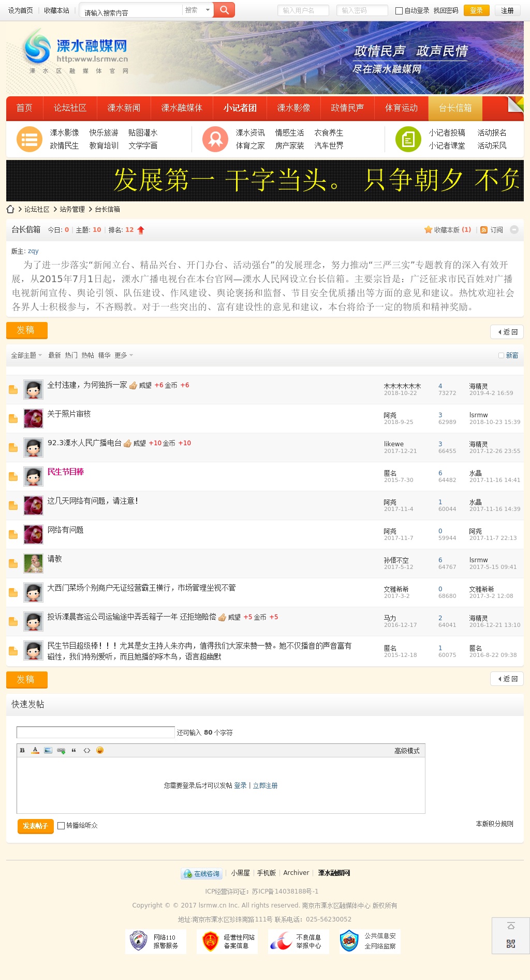530x980 pixels.
Task: Toggle the 自动登录 checkbox
Action: [399, 11]
